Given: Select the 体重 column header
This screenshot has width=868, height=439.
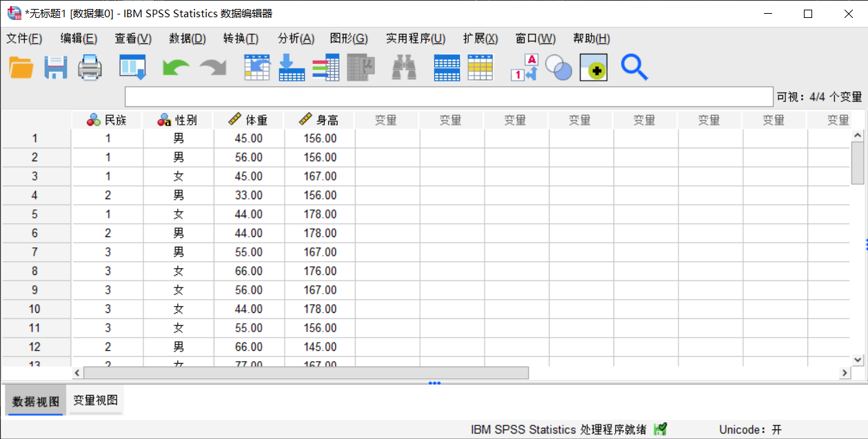Looking at the screenshot, I should 249,119.
